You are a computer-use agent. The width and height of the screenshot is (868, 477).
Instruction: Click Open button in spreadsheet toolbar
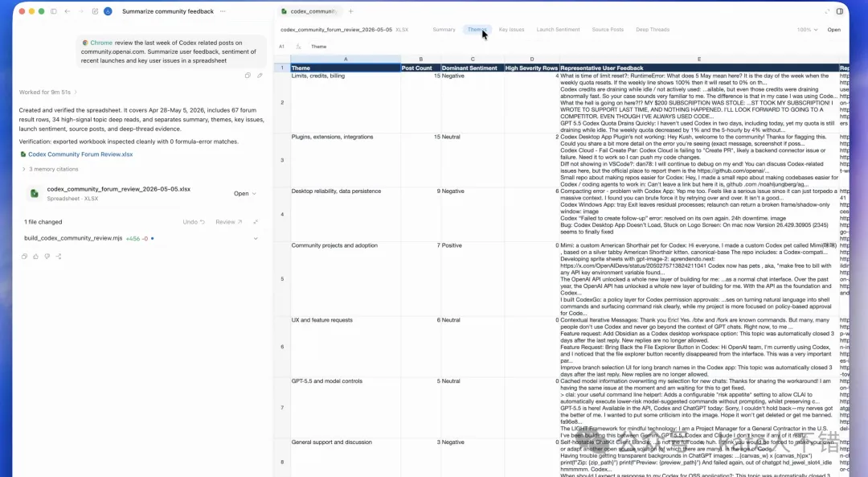point(833,30)
